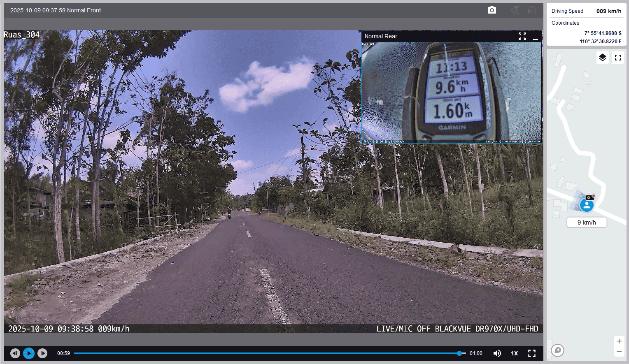Expand the Normal Rear camera view
The width and height of the screenshot is (629, 364).
click(522, 36)
